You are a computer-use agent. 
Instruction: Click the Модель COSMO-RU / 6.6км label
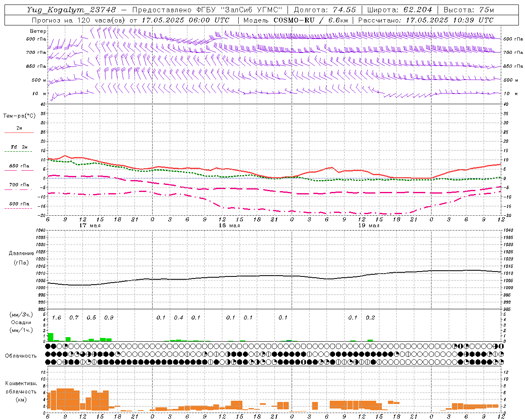point(296,20)
